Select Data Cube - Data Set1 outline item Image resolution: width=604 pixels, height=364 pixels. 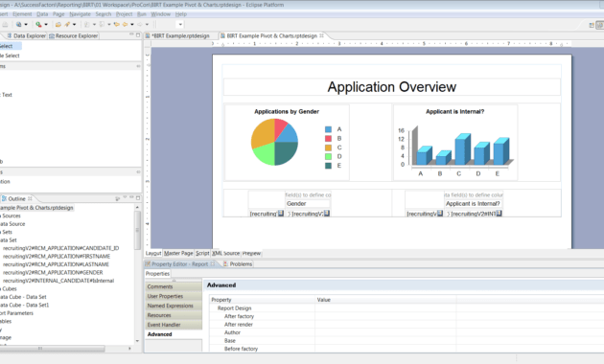(24, 305)
